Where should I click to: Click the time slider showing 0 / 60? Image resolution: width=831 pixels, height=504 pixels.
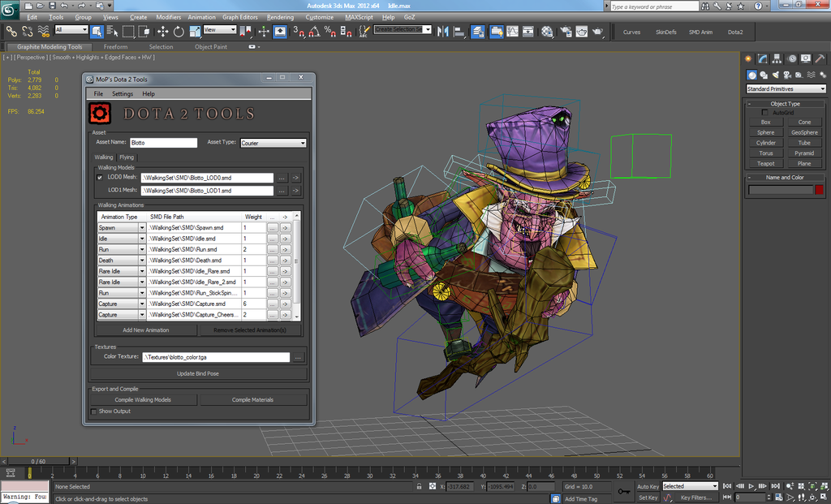[x=38, y=462]
